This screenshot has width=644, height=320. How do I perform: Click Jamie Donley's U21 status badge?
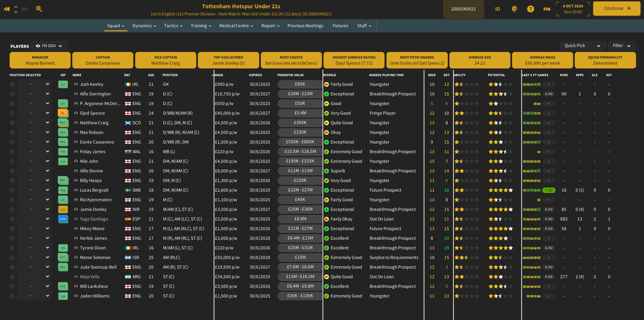(x=63, y=209)
